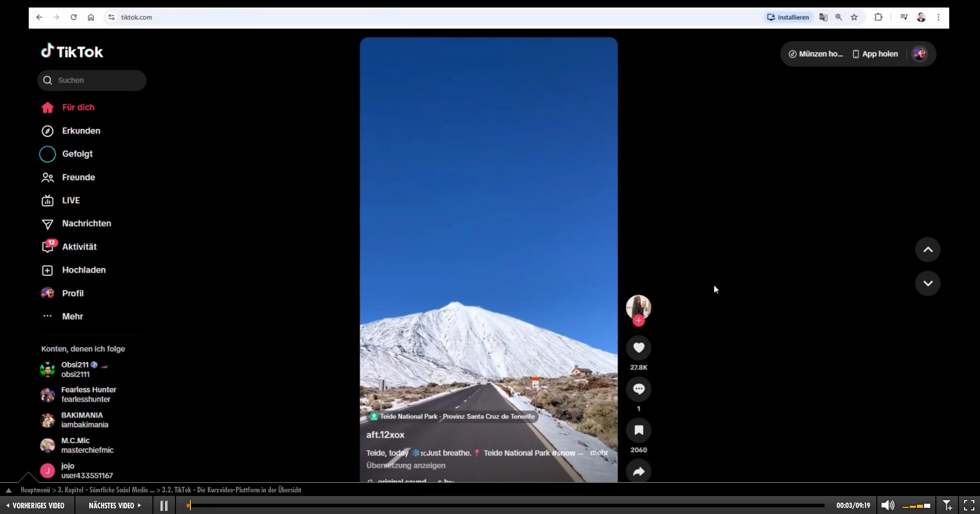Click the video progress timeline bar
This screenshot has height=514, width=980.
point(505,506)
